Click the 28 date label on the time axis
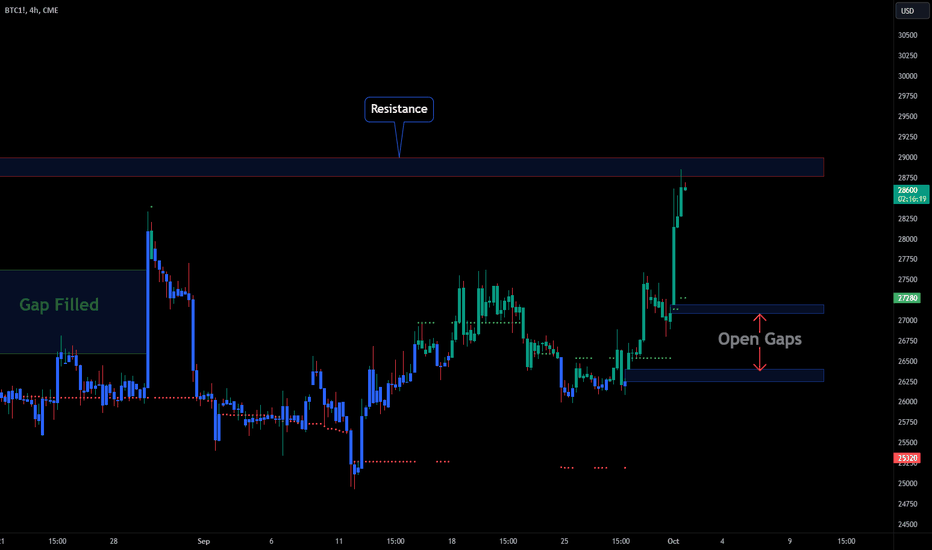 coord(114,541)
